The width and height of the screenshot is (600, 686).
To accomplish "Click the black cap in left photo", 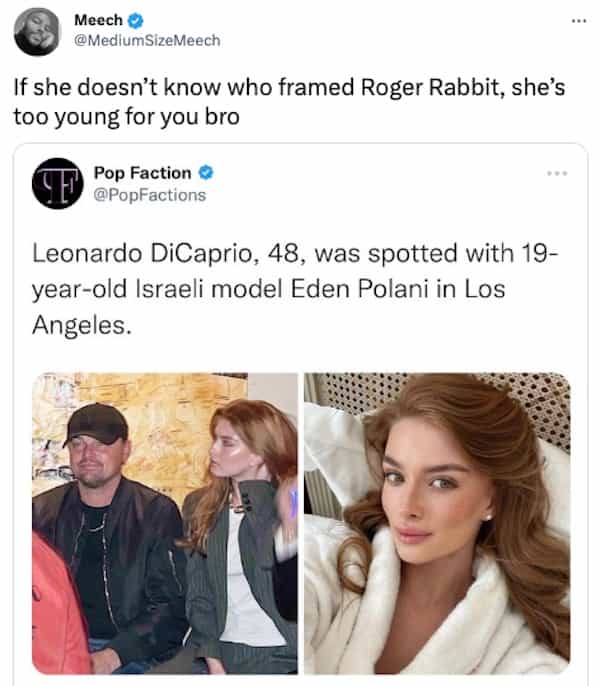I will (x=95, y=424).
